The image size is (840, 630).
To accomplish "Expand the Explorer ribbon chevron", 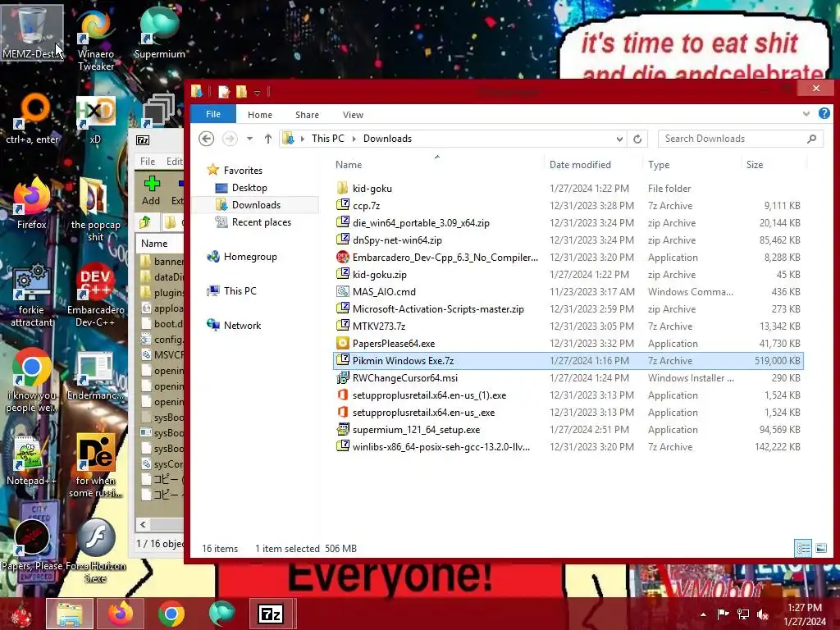I will click(x=806, y=113).
